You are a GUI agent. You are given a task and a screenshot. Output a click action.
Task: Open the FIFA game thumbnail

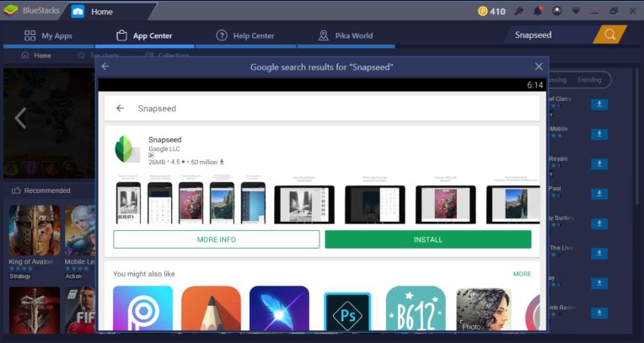tap(81, 310)
